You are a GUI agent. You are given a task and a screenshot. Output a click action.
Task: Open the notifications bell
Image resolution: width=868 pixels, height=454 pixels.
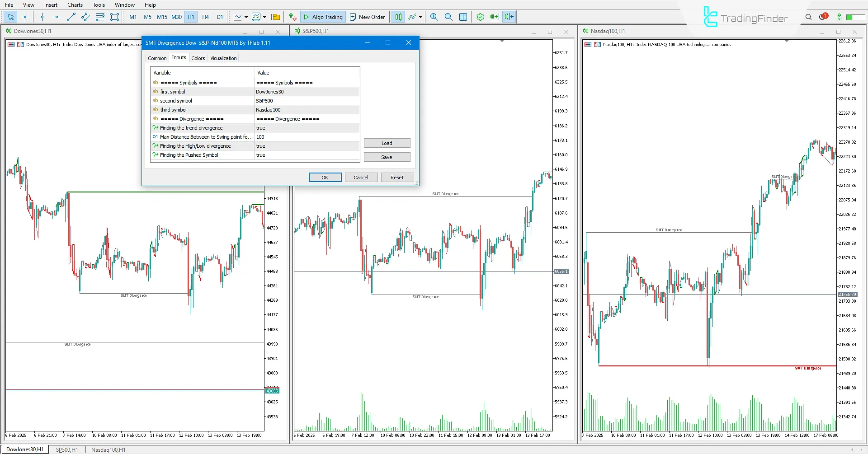822,16
